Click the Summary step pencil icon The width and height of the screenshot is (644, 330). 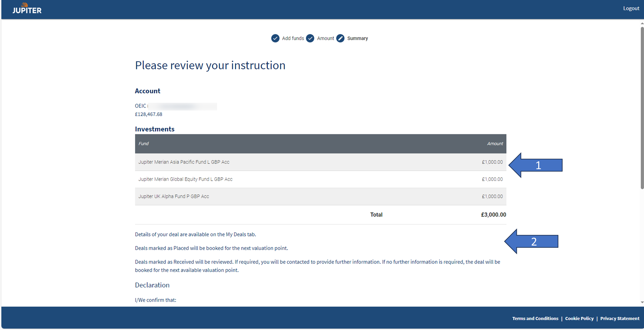340,38
